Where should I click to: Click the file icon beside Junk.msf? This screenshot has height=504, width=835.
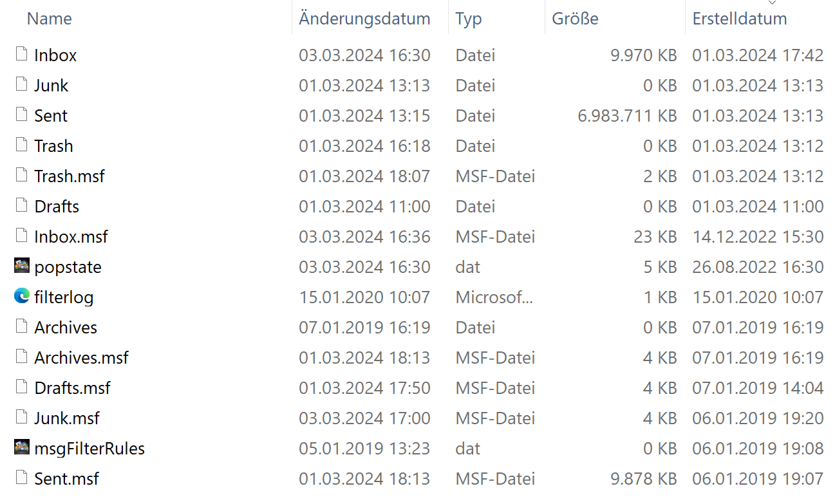22,417
